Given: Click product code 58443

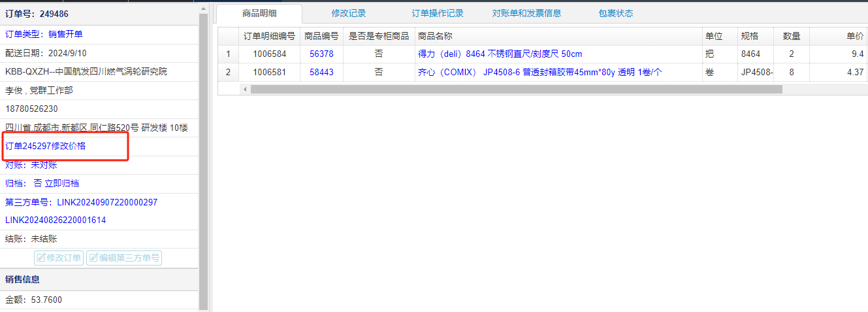Looking at the screenshot, I should (x=321, y=72).
